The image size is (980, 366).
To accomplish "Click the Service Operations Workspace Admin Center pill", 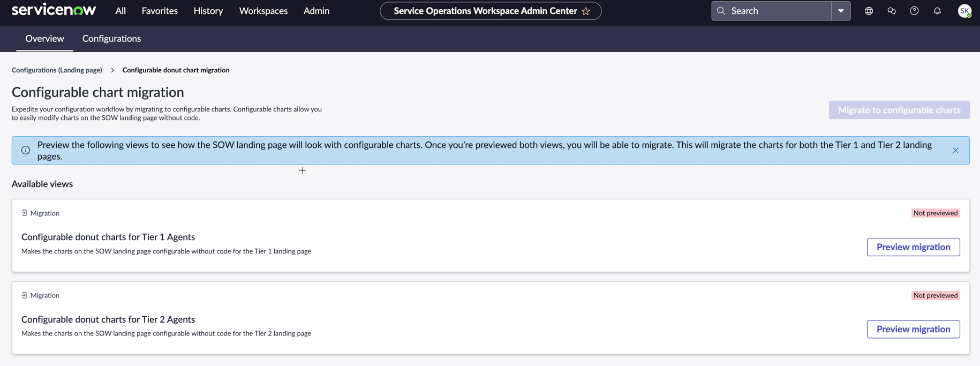I will click(x=491, y=11).
